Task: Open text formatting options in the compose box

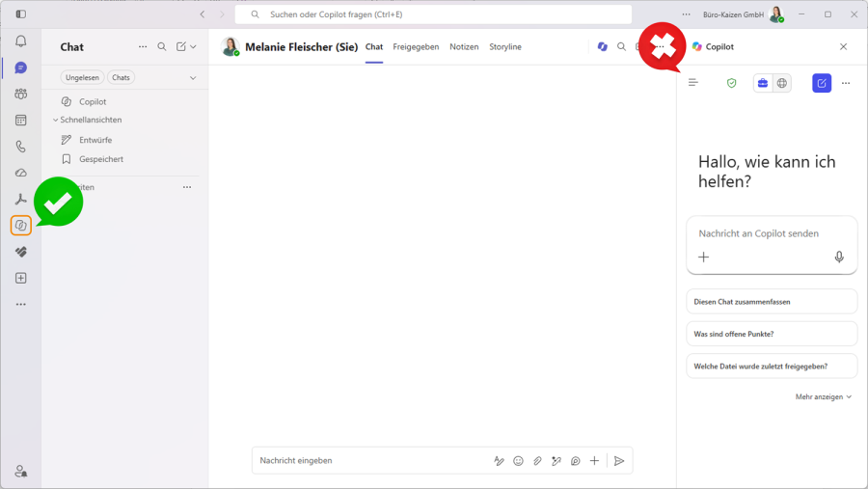Action: [499, 461]
